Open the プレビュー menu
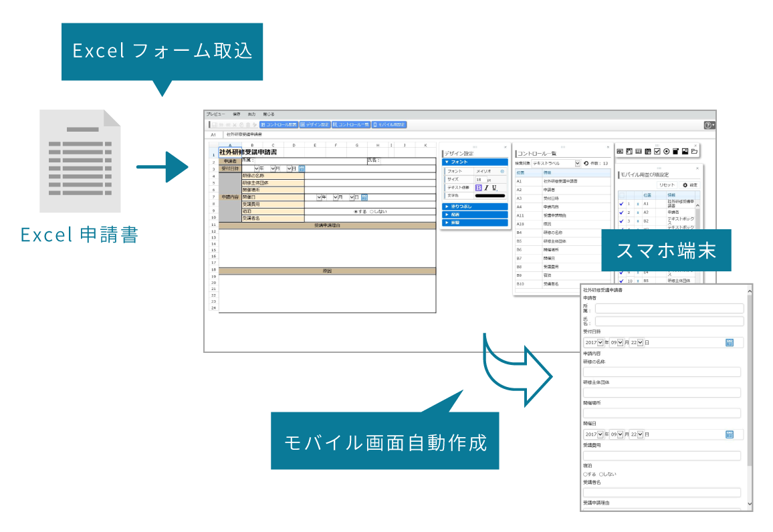773x532 pixels. (x=215, y=114)
